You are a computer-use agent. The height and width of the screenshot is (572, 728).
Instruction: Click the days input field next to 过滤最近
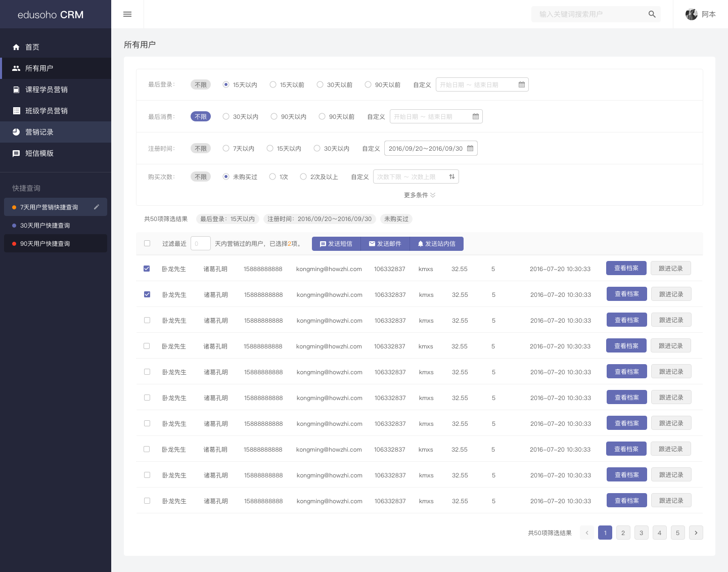point(200,243)
